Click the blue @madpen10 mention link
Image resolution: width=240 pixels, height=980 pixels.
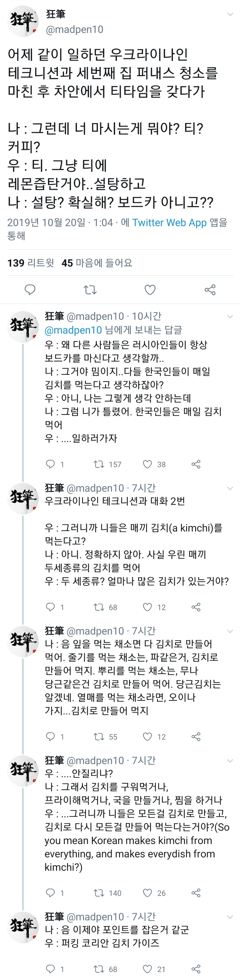(x=73, y=330)
